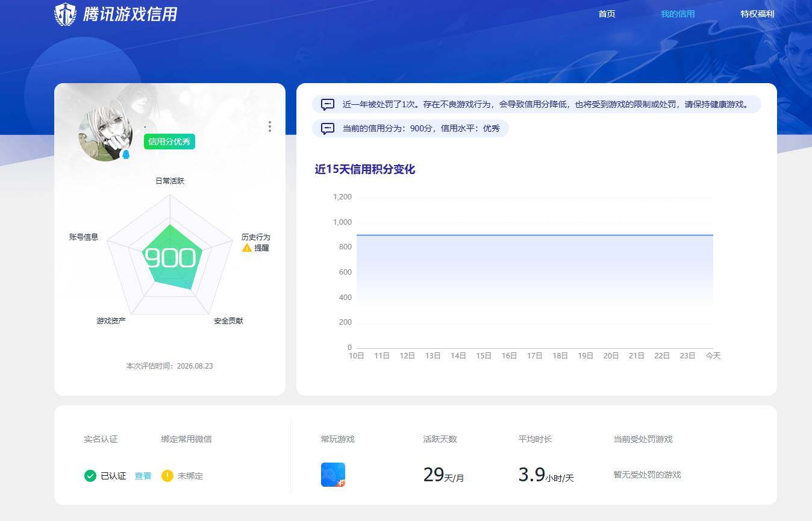812x521 pixels.
Task: Click the 当前的信用分为900分 message
Action: pos(421,128)
